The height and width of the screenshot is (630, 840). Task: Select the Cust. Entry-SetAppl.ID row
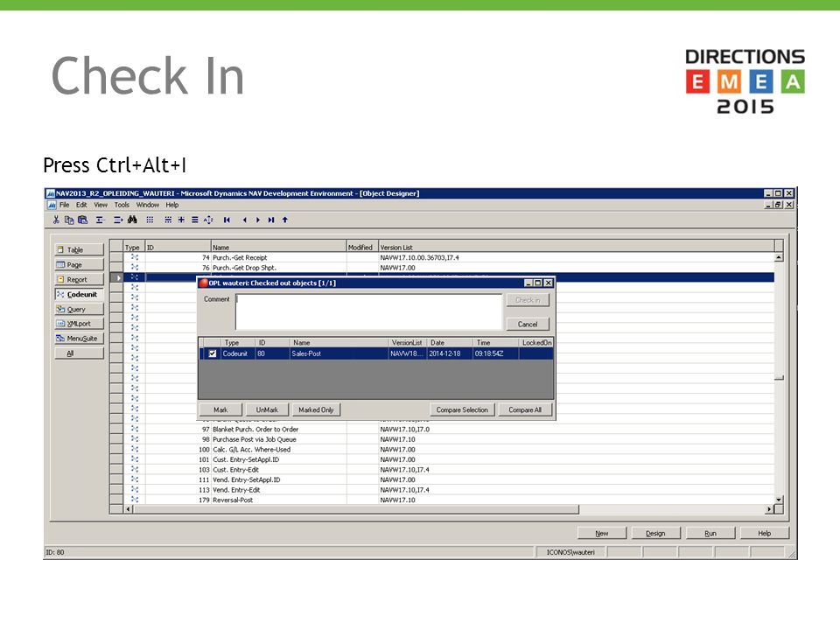click(x=449, y=459)
